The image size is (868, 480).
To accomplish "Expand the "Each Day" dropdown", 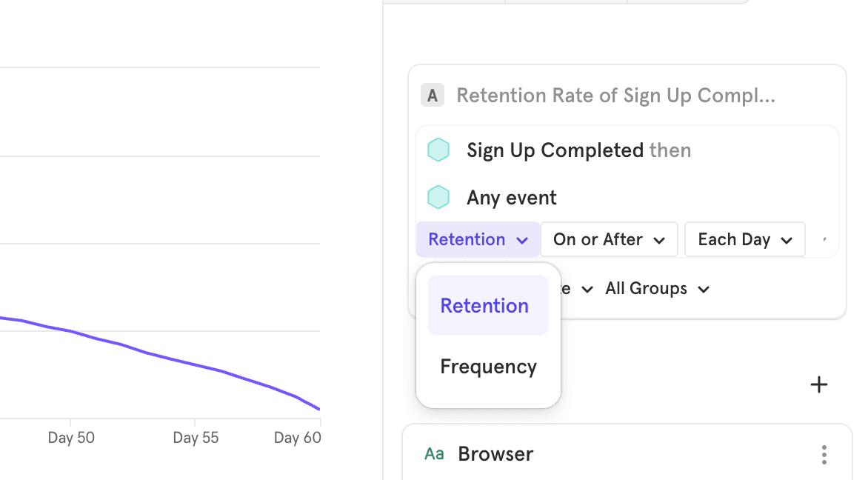I will click(744, 240).
